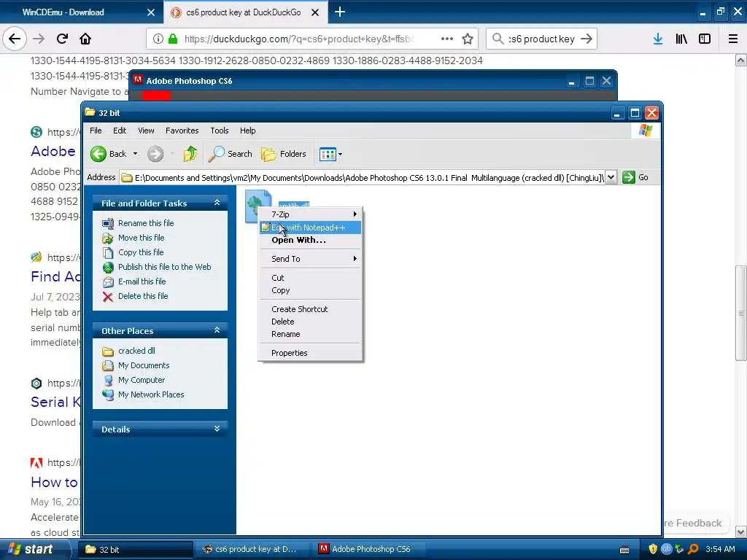Viewport: 747px width, 560px height.
Task: Open the Favorites menu
Action: (x=182, y=131)
